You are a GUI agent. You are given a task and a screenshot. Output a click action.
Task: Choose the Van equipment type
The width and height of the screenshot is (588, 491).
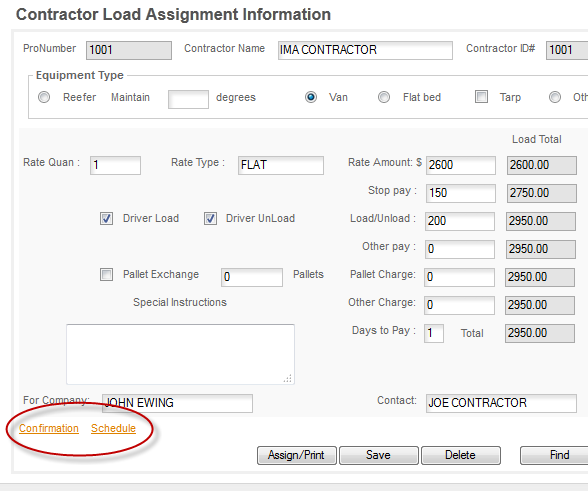click(311, 97)
